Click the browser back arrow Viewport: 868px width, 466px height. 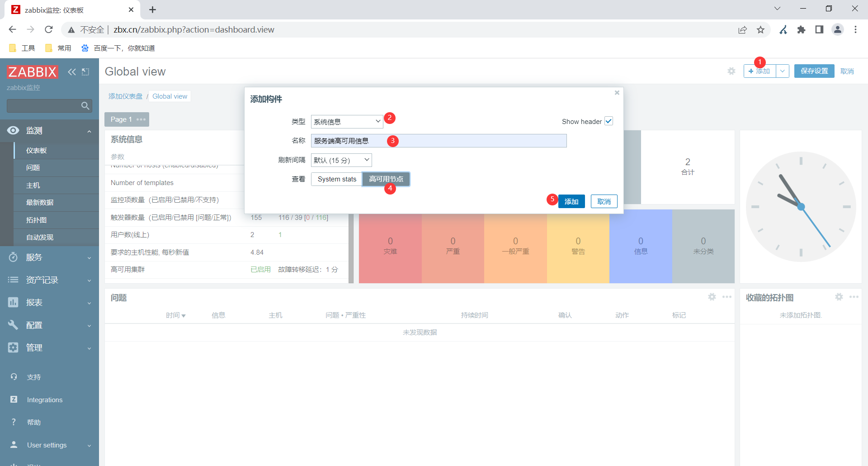(x=12, y=29)
